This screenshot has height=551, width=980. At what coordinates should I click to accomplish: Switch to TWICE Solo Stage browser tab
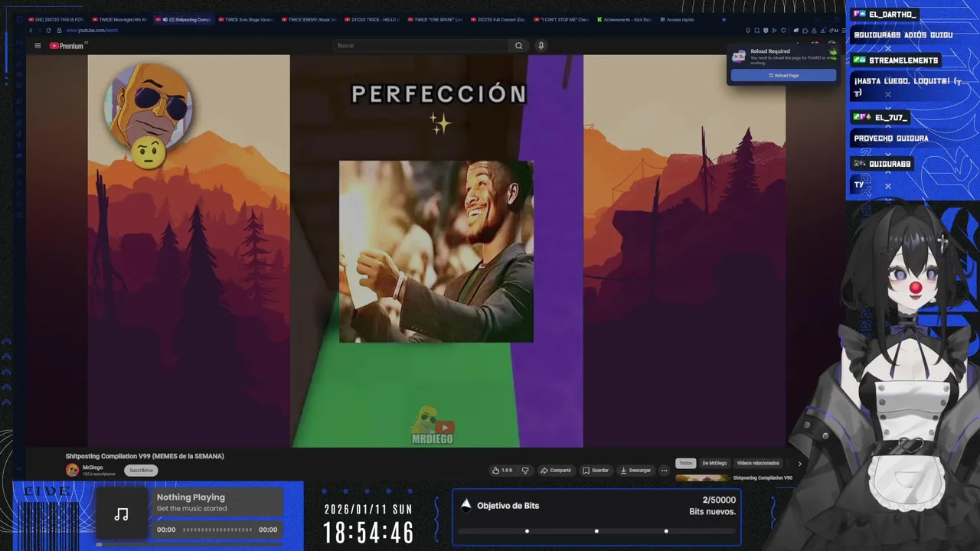coord(246,19)
